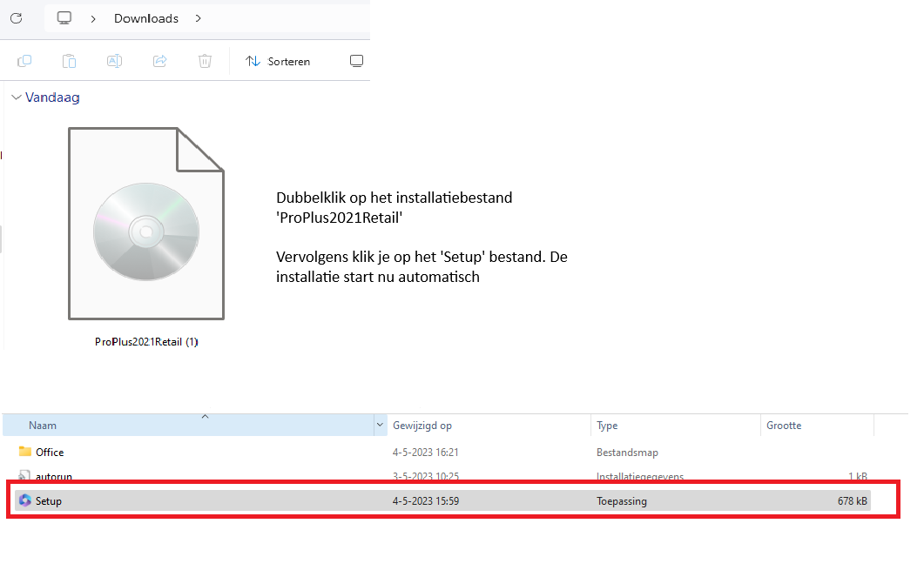The image size is (924, 577).
Task: Click the Rename icon in toolbar
Action: coord(114,61)
